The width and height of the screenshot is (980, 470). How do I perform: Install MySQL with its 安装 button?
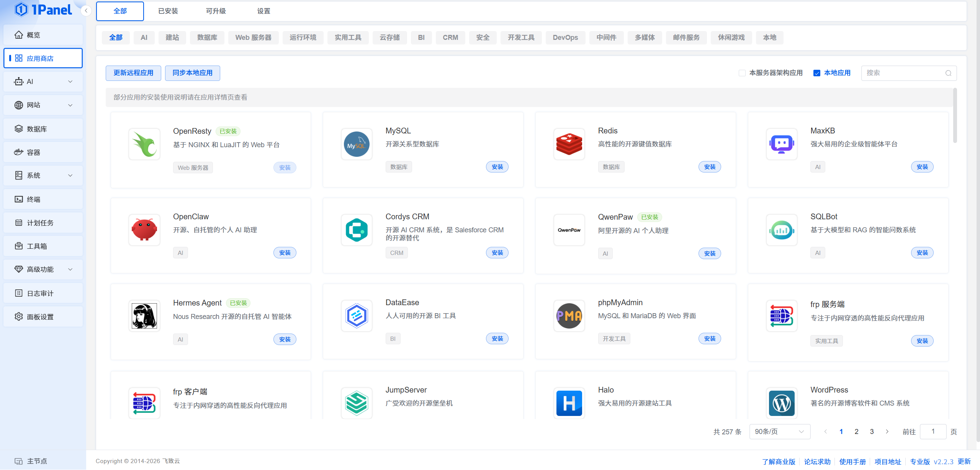[497, 167]
